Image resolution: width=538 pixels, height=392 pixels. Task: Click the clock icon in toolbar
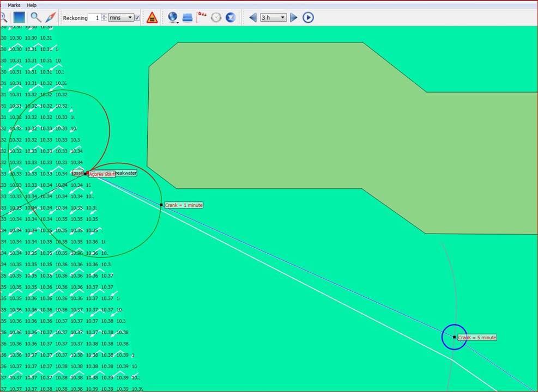(x=216, y=17)
